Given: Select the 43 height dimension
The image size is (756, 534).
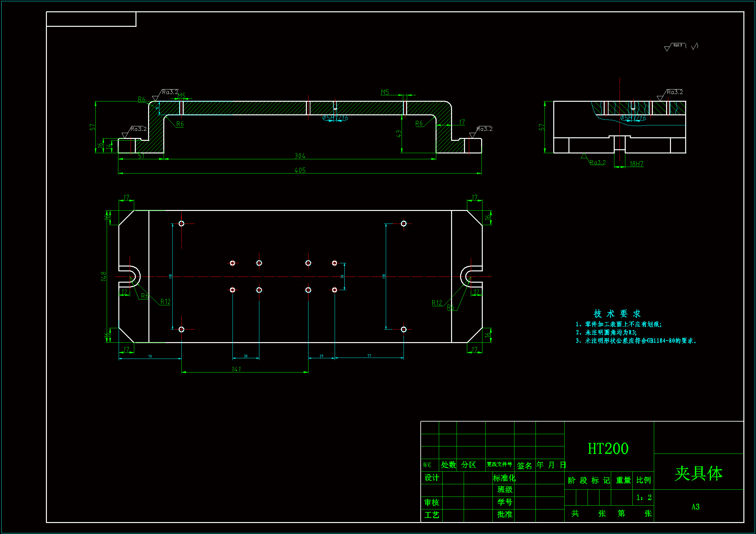Looking at the screenshot, I should point(398,134).
